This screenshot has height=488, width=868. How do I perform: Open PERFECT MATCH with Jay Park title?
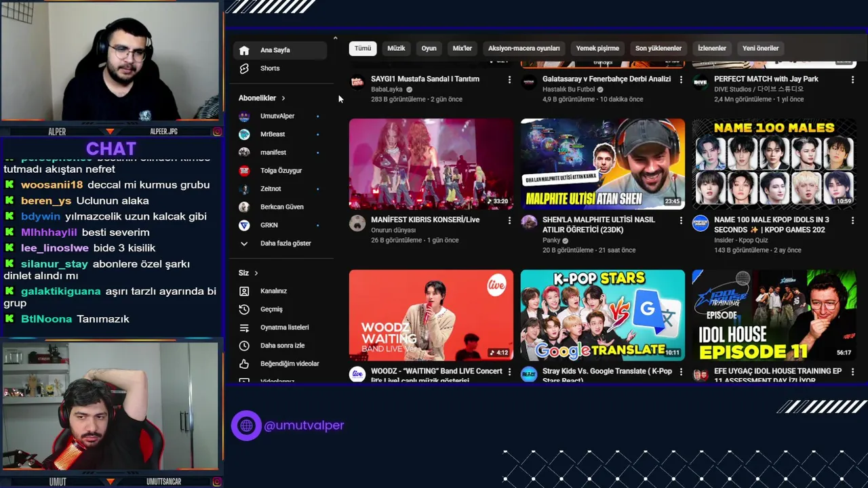point(766,79)
